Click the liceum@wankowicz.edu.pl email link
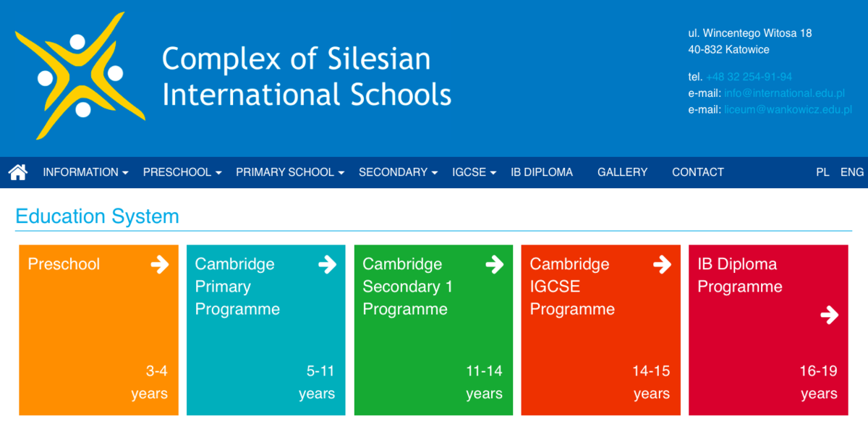Image resolution: width=868 pixels, height=427 pixels. pyautogui.click(x=788, y=110)
